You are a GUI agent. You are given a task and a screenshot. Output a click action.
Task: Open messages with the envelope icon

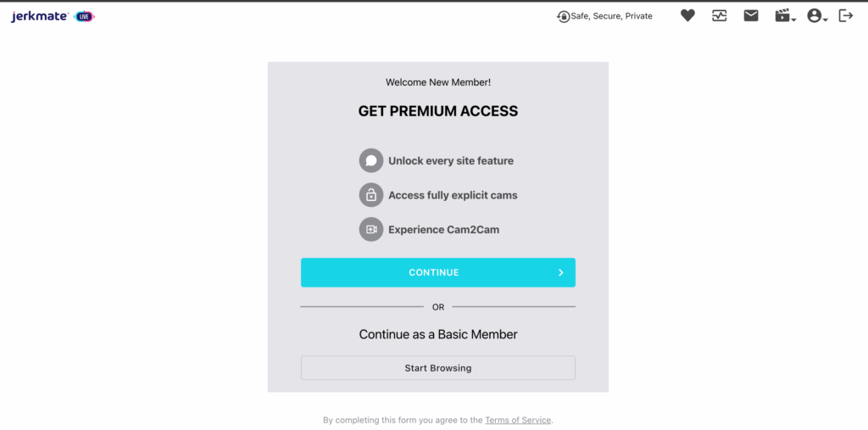pyautogui.click(x=751, y=15)
